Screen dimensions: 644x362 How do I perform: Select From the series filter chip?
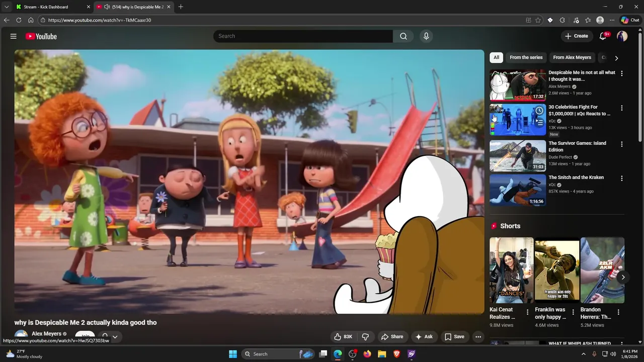(526, 57)
